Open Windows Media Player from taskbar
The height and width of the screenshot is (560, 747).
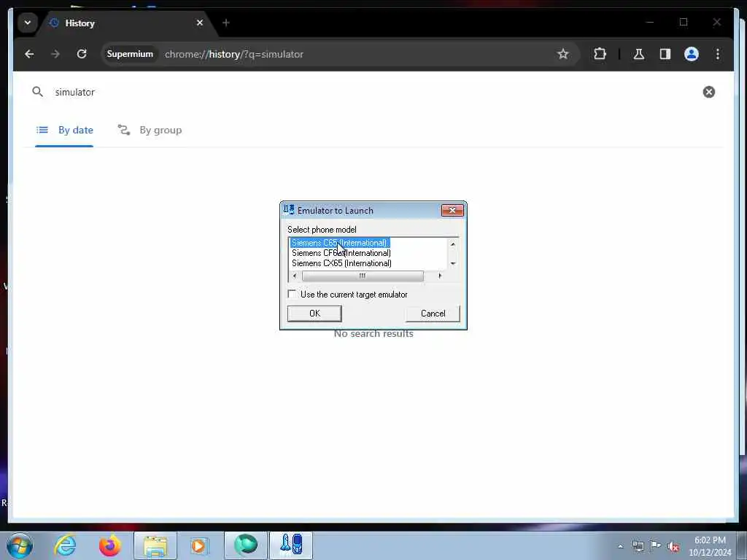199,545
